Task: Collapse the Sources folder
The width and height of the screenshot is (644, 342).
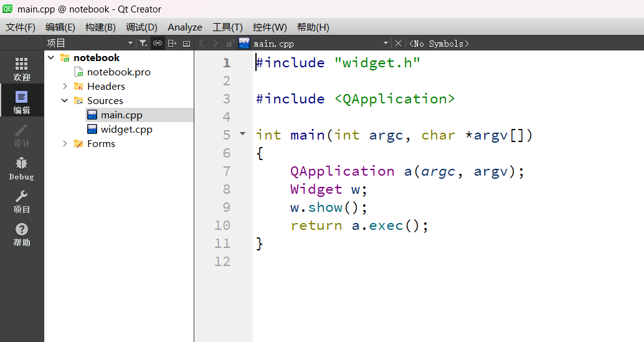Action: click(65, 100)
